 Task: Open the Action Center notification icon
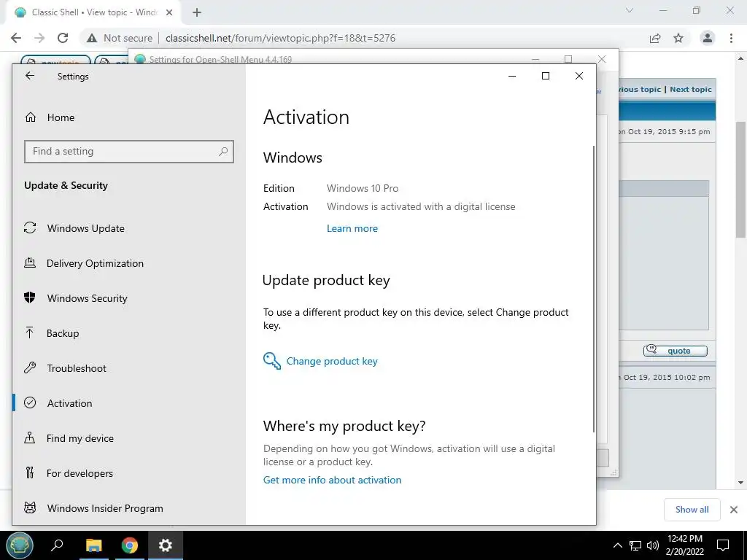coord(723,545)
